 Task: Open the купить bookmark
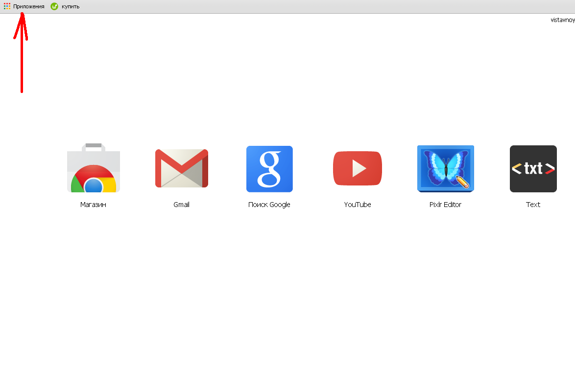[65, 6]
